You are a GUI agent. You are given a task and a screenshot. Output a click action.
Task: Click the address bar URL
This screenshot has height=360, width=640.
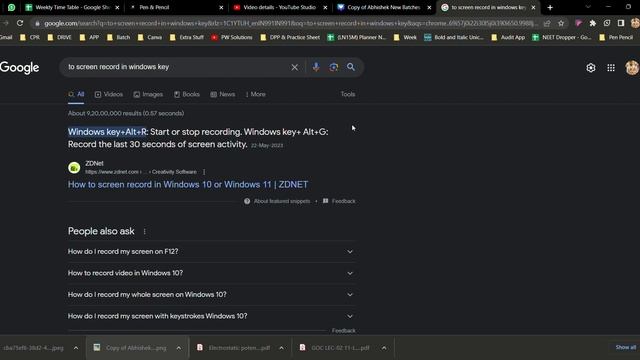coord(291,23)
